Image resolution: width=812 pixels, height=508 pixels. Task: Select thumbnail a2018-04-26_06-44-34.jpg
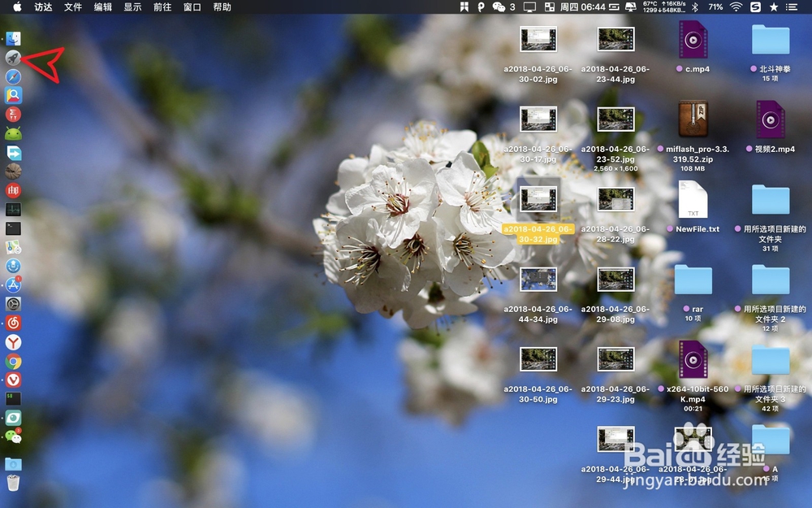point(538,280)
